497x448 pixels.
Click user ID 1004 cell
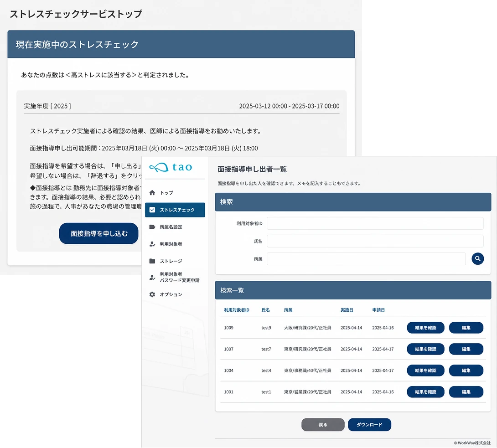[228, 371]
